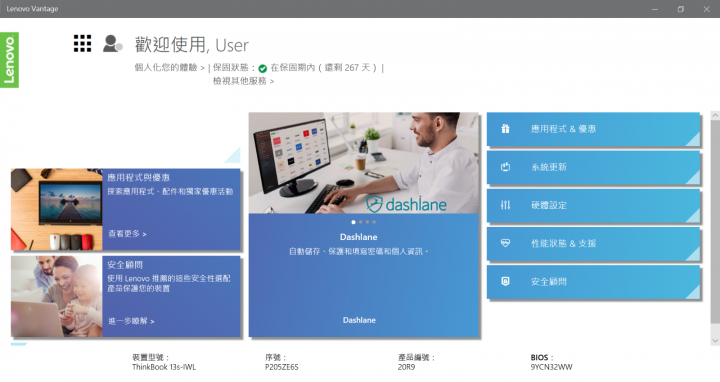Select the third carousel dot
The width and height of the screenshot is (720, 382).
click(x=367, y=222)
